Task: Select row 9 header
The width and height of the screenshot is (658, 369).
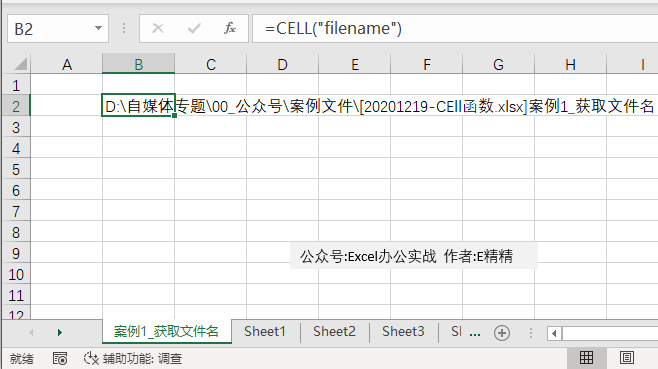Action: tap(16, 253)
